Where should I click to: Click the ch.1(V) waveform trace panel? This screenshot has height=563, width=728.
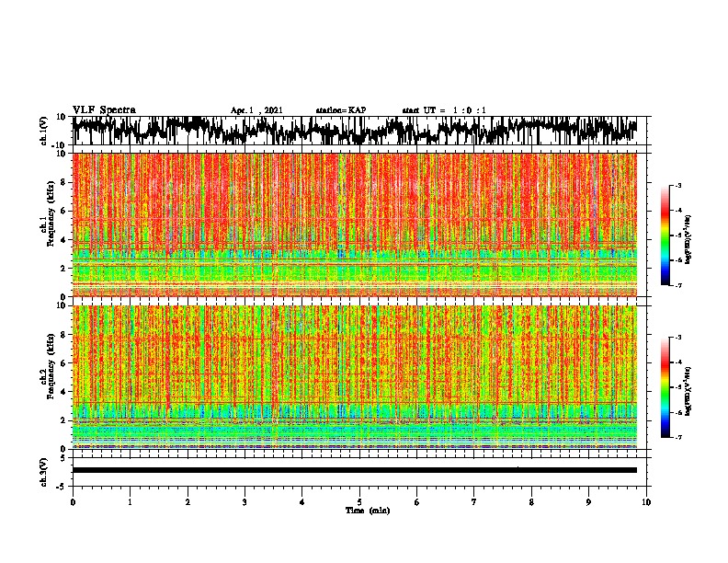(x=361, y=131)
